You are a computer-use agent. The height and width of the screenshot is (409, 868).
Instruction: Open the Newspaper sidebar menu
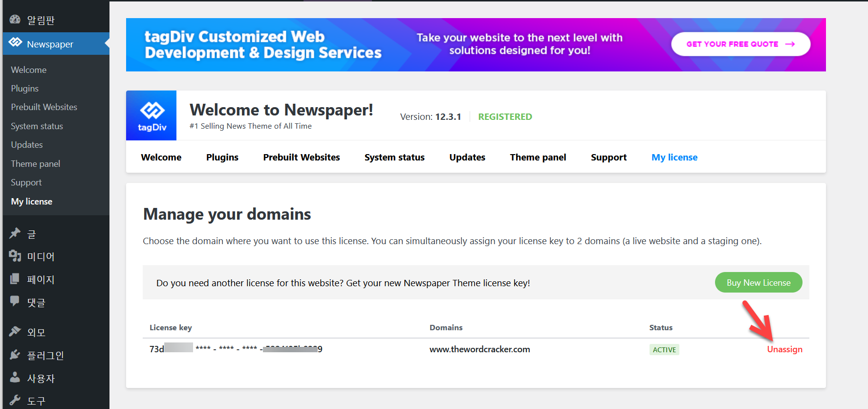click(x=56, y=44)
